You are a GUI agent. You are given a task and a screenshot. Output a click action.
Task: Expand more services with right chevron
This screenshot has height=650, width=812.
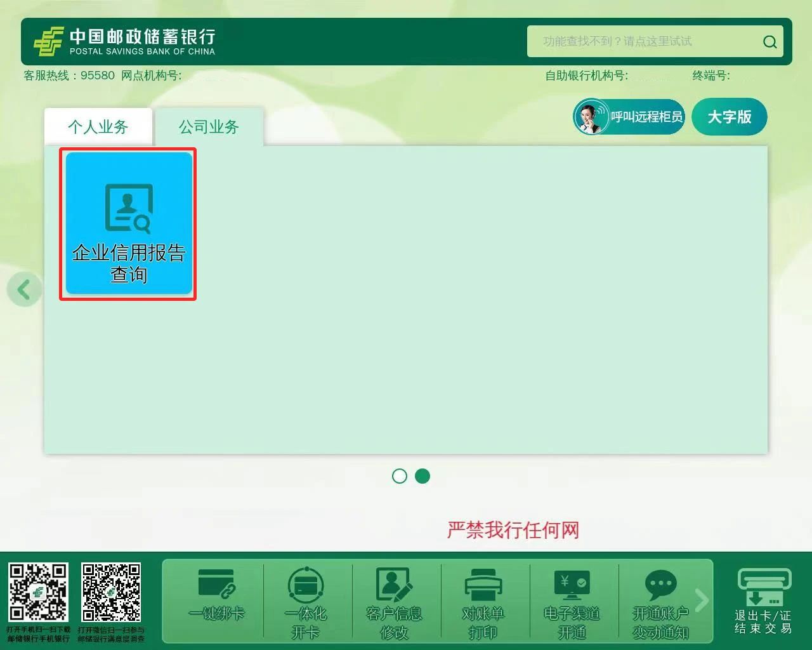click(x=702, y=599)
